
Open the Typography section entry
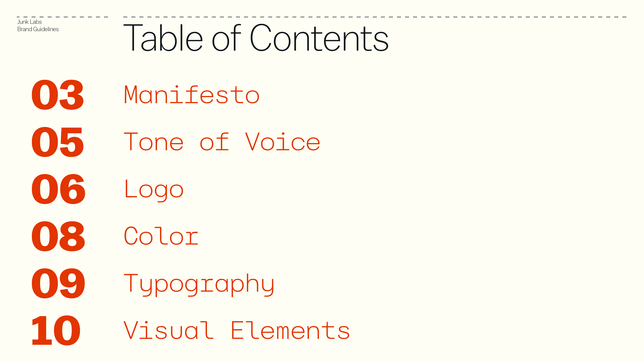click(x=199, y=285)
